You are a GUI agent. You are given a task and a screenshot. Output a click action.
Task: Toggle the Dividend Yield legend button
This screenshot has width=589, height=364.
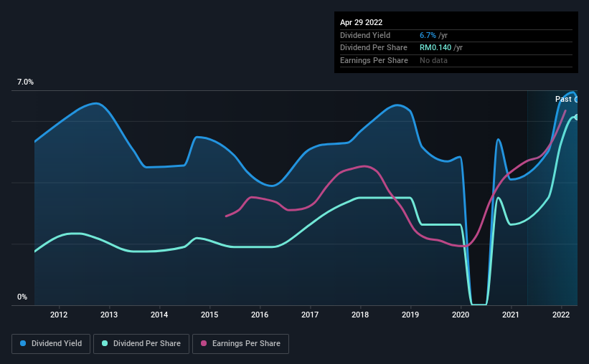(51, 344)
